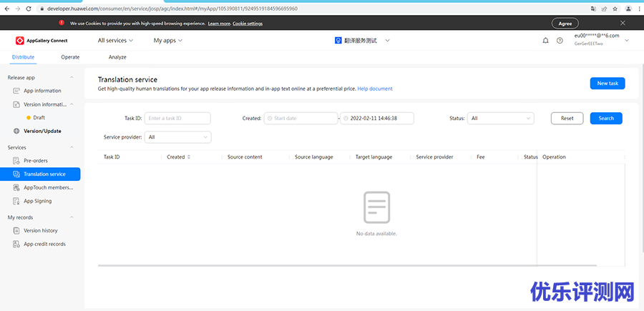This screenshot has width=644, height=311.
Task: Click the Version history sidebar icon
Action: (x=17, y=231)
